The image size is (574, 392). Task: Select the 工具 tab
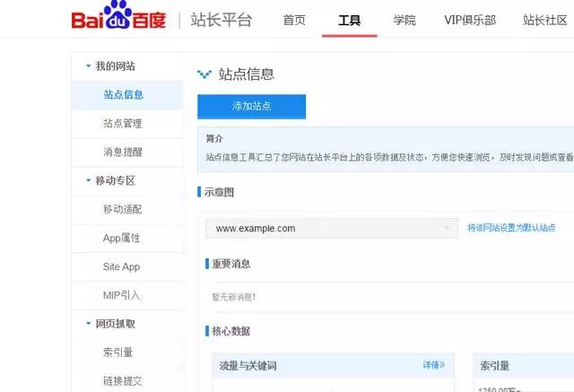(349, 20)
